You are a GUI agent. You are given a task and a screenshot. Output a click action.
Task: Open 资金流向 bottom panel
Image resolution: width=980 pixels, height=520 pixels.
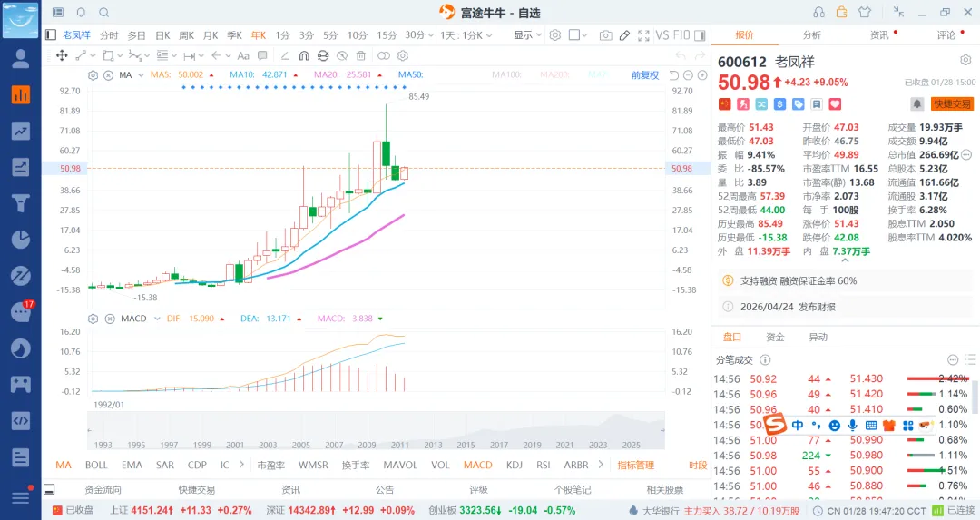click(x=103, y=489)
